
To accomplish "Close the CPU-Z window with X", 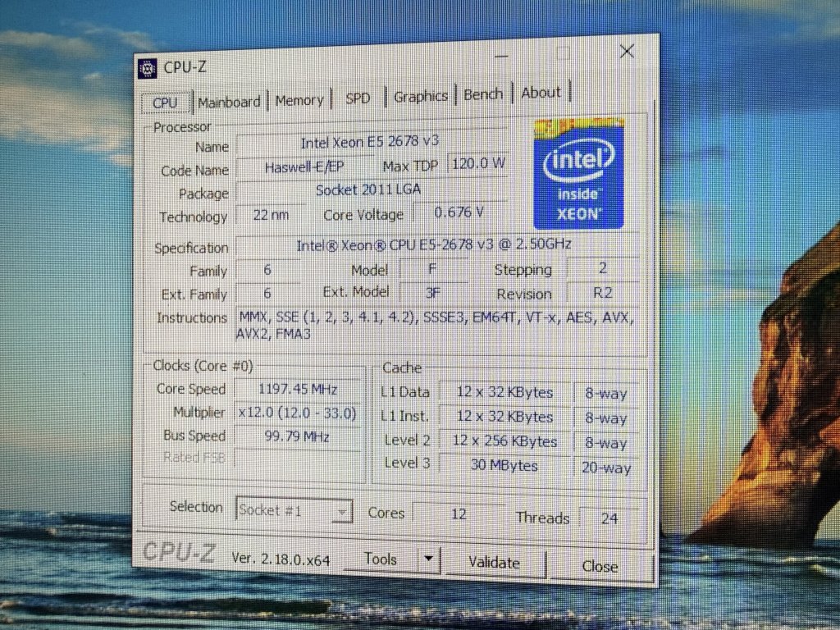I will 627,52.
